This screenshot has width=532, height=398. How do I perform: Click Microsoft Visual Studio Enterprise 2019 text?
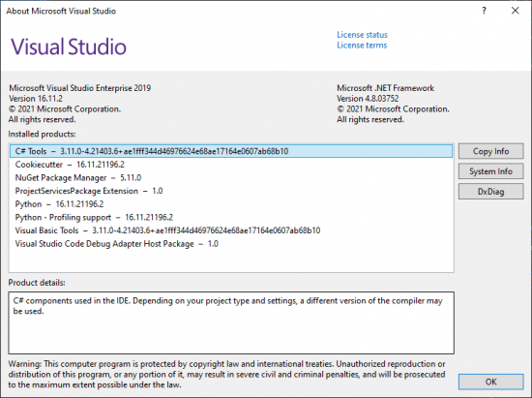click(x=79, y=88)
